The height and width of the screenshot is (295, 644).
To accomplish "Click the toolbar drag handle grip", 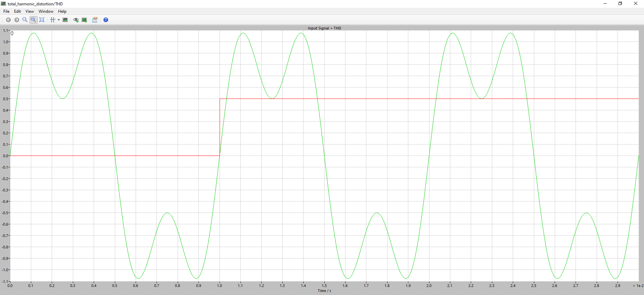I will pyautogui.click(x=2, y=20).
